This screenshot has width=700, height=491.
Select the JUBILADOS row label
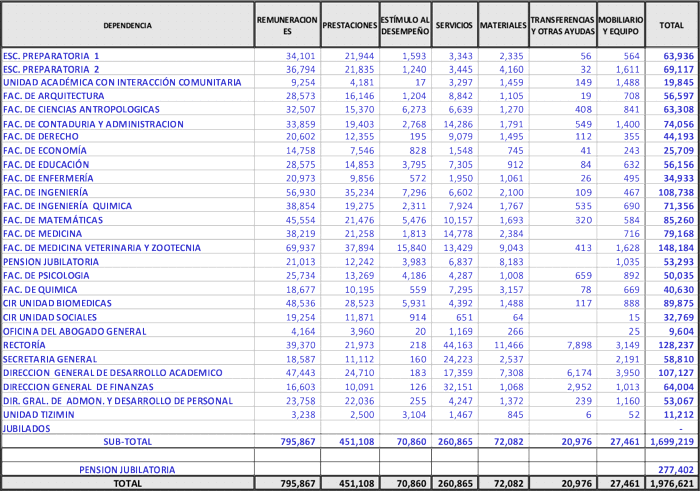(26, 429)
